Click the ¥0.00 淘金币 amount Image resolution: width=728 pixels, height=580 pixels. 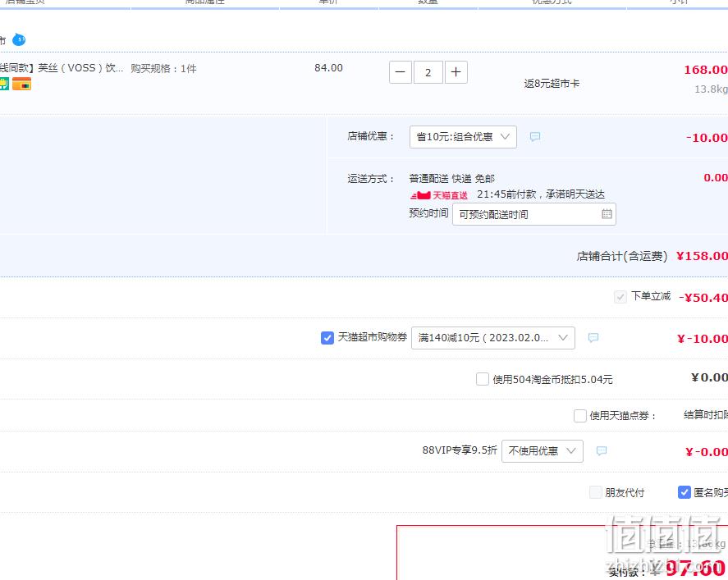click(709, 377)
